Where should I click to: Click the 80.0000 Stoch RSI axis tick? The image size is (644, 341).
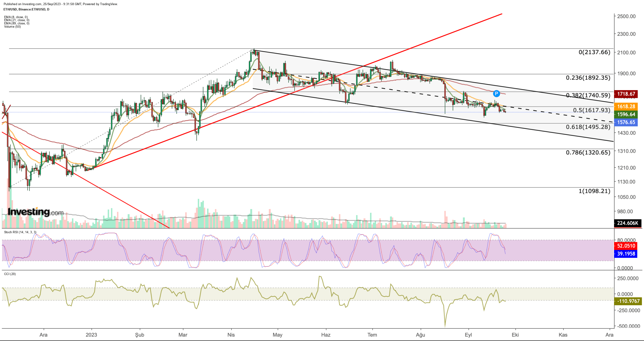(626, 240)
